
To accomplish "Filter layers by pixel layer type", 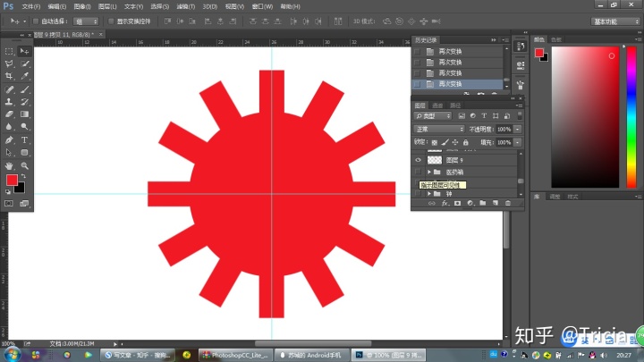I will click(462, 116).
